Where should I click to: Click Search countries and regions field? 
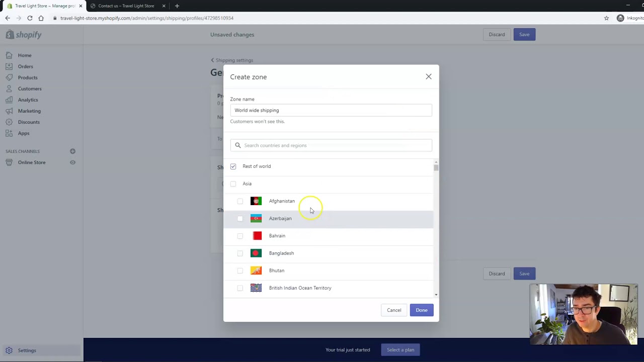coord(331,145)
